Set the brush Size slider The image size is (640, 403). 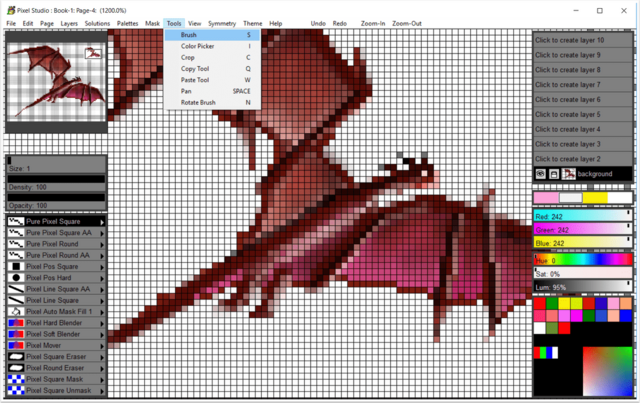(56, 165)
